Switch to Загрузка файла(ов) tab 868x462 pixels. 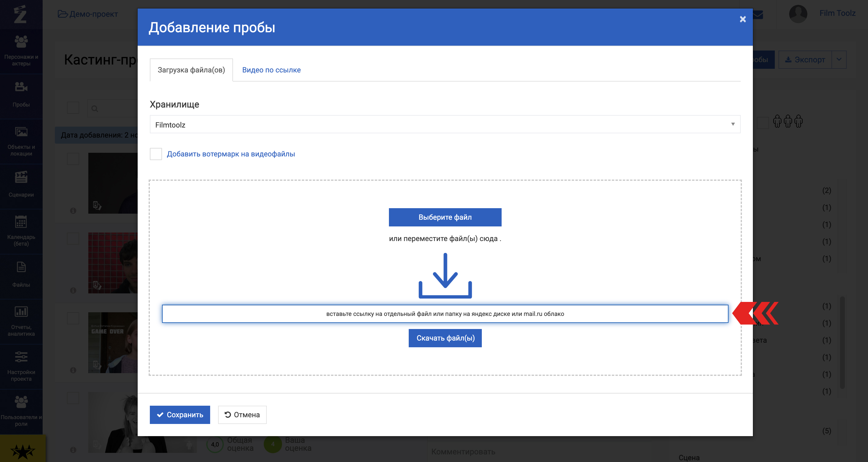pyautogui.click(x=191, y=70)
